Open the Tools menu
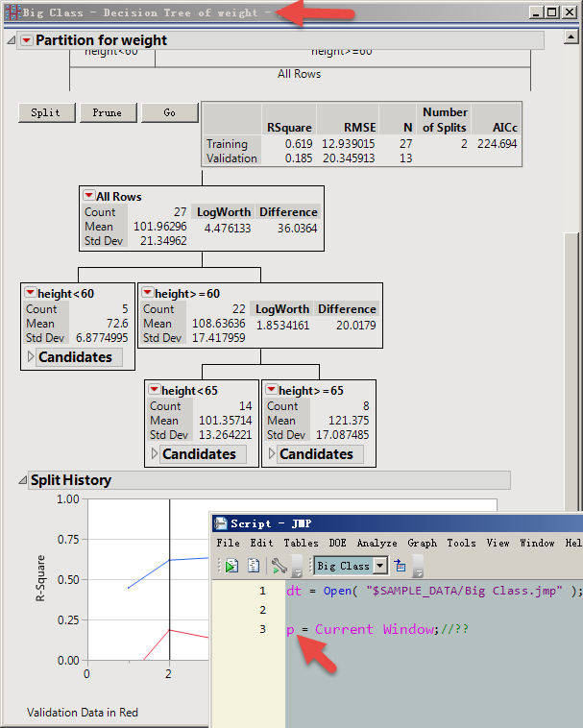This screenshot has width=583, height=728. coord(461,543)
